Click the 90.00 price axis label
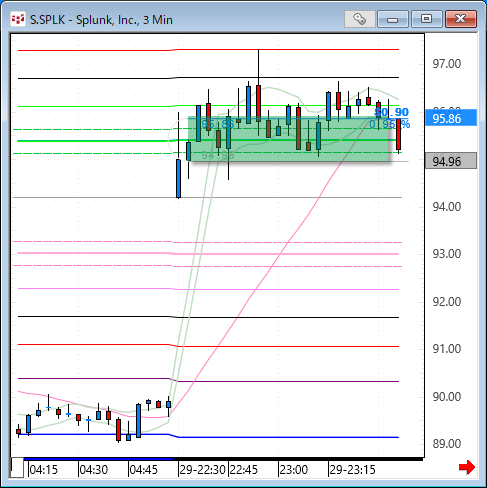The width and height of the screenshot is (487, 488). 447,397
